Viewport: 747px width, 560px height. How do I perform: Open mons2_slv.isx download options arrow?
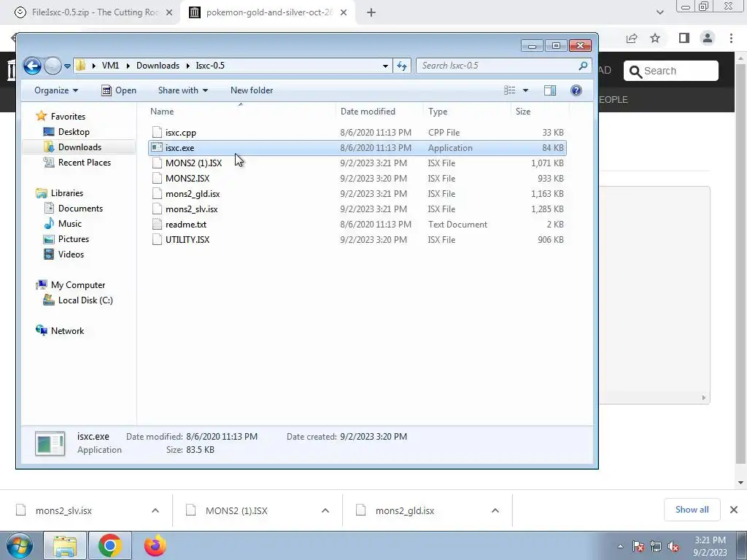(155, 510)
